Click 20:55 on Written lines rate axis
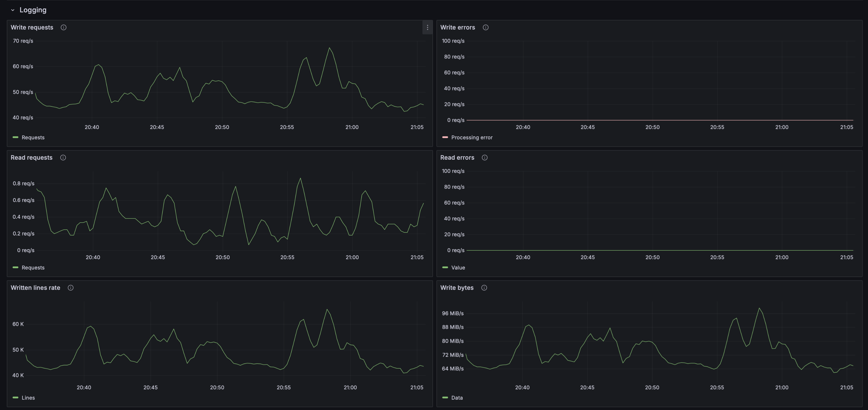Image resolution: width=868 pixels, height=410 pixels. [x=284, y=388]
